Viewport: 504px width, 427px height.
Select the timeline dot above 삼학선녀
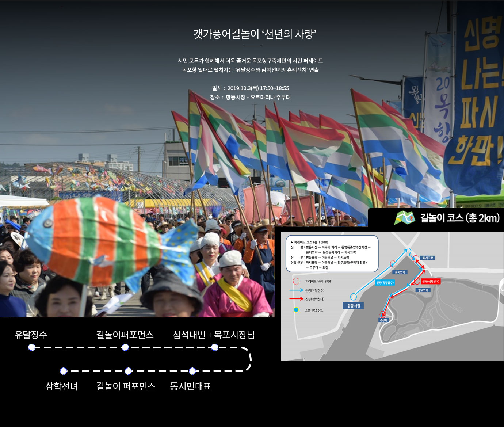pyautogui.click(x=64, y=371)
